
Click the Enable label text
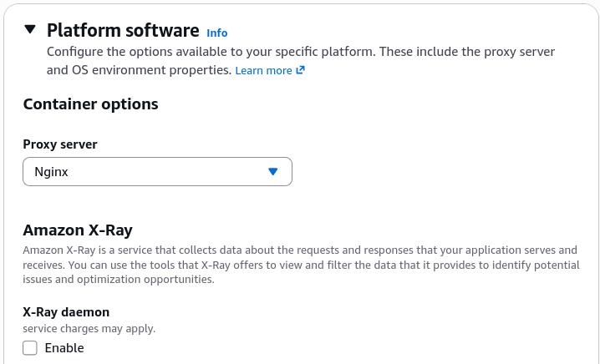tap(64, 348)
